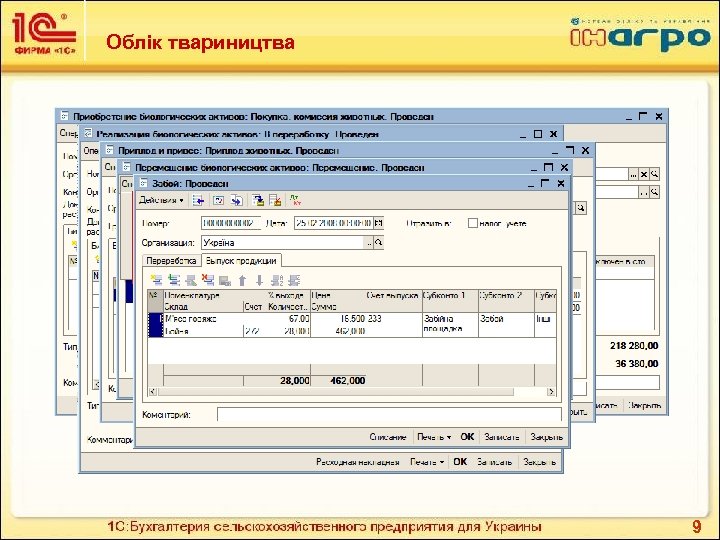Click Записать in the Реализация window

(x=494, y=462)
